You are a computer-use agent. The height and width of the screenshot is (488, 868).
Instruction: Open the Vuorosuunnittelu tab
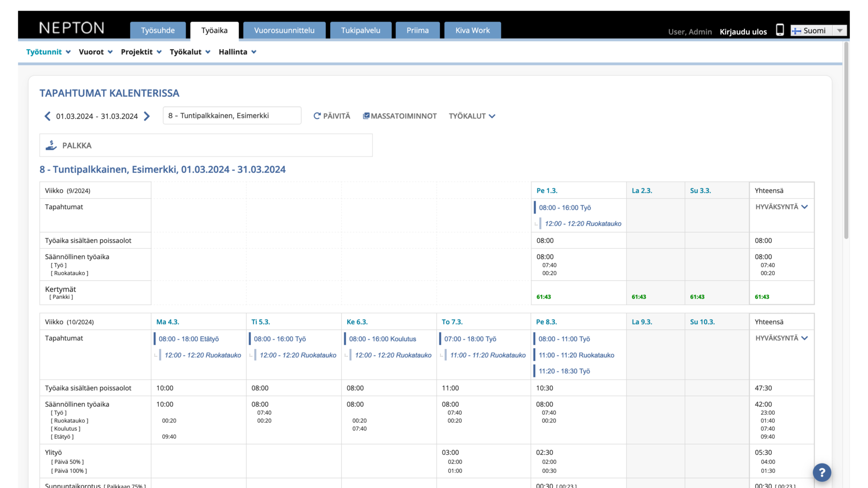(284, 30)
